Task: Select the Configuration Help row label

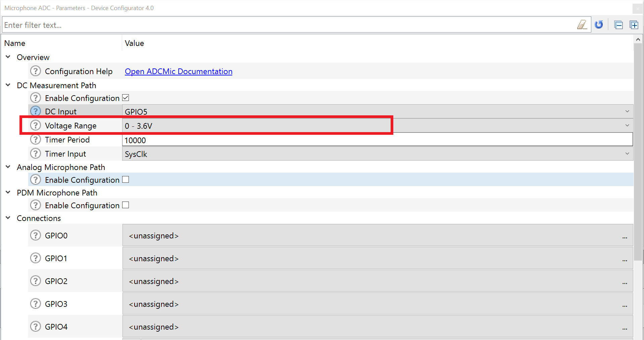Action: tap(79, 71)
